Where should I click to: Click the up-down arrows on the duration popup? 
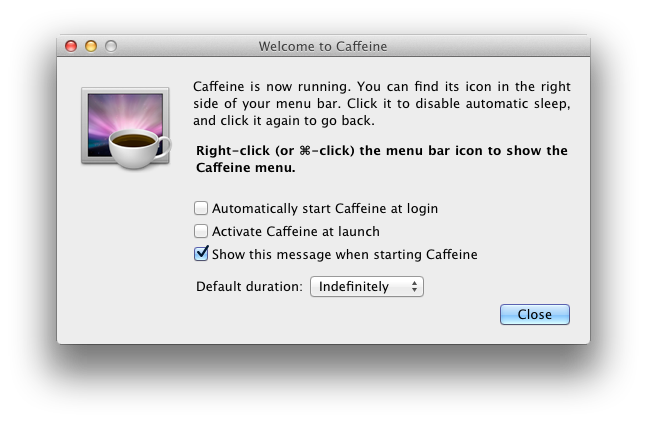(x=414, y=286)
